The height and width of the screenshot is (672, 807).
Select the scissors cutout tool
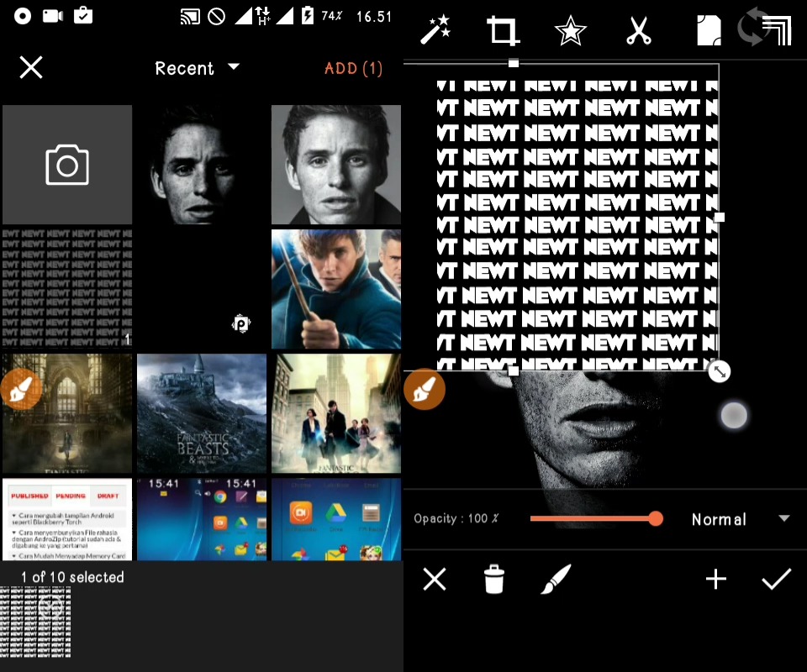click(639, 31)
